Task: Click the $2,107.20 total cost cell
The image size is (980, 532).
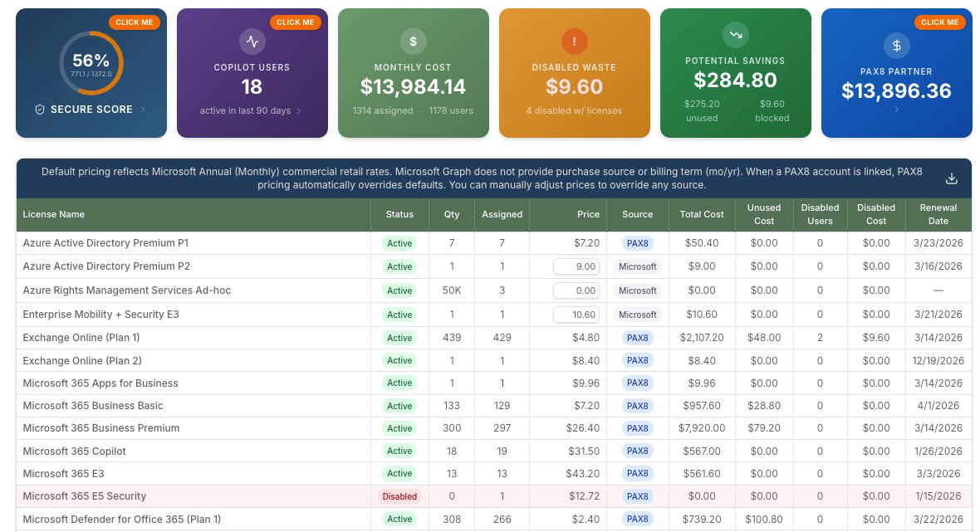Action: [x=702, y=338]
